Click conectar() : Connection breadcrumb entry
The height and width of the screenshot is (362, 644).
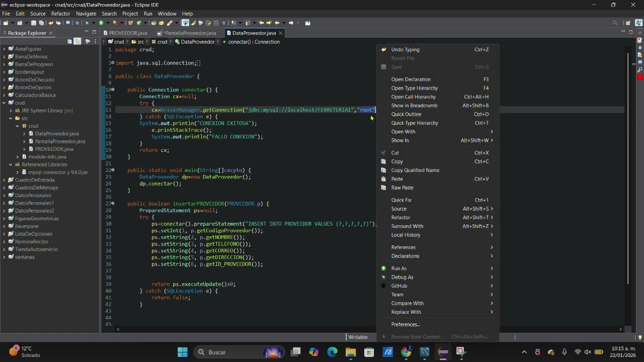(254, 42)
